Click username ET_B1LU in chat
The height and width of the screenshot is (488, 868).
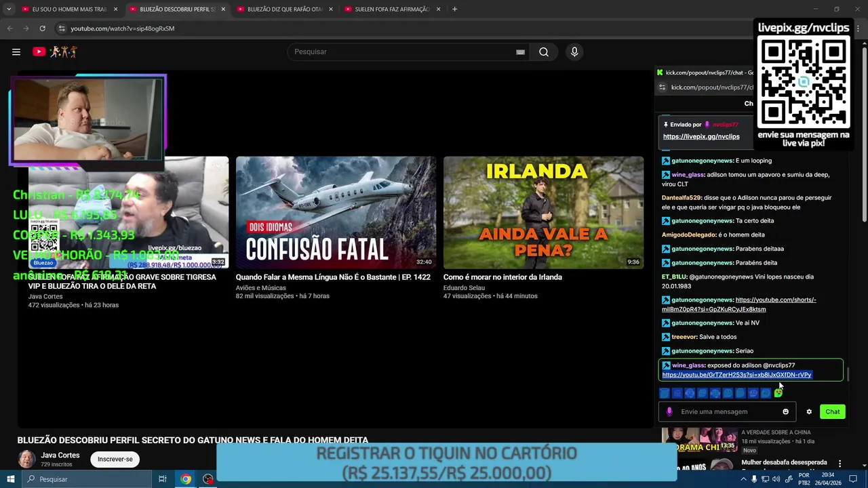pyautogui.click(x=674, y=277)
